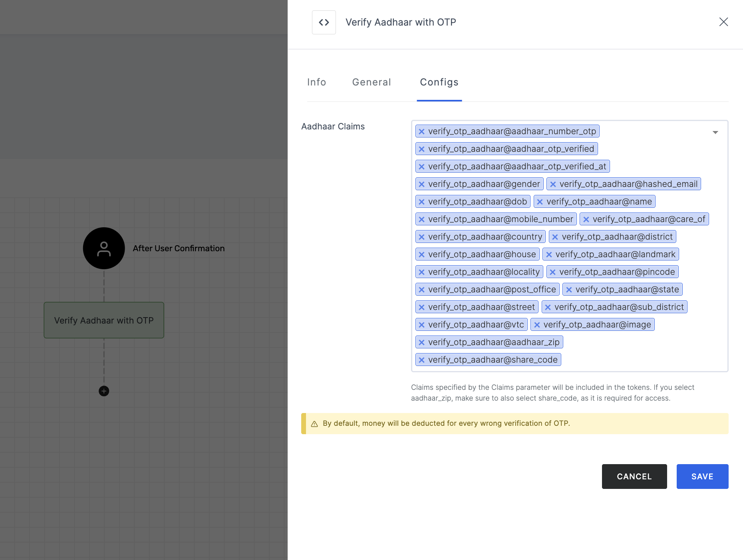Image resolution: width=743 pixels, height=560 pixels.
Task: Click the verify_otp_aadhaar@image chip text
Action: pos(597,325)
